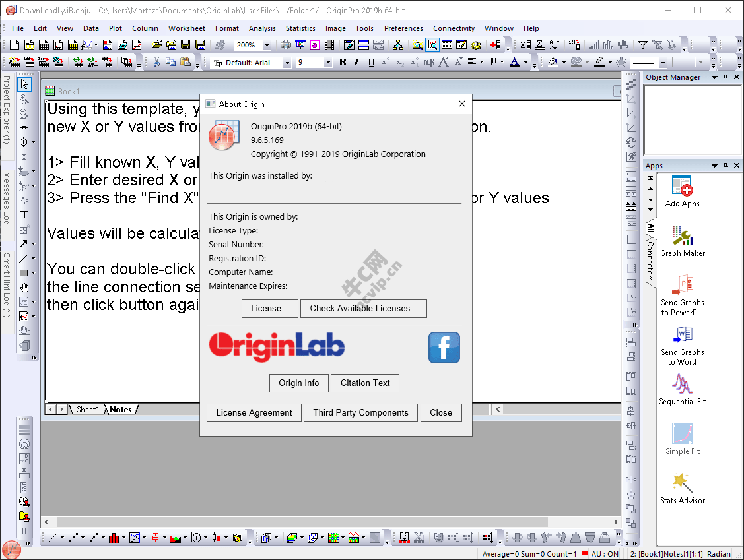Open the Add Apps icon
Screen dimensions: 744x560
(683, 191)
